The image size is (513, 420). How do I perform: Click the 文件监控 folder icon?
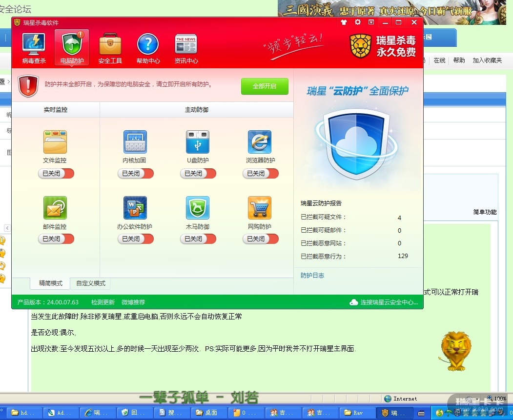55,142
